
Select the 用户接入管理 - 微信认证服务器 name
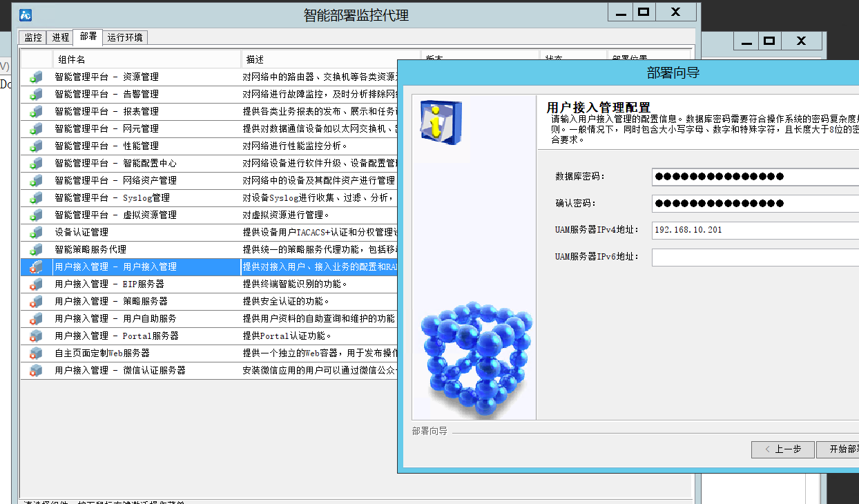[120, 370]
